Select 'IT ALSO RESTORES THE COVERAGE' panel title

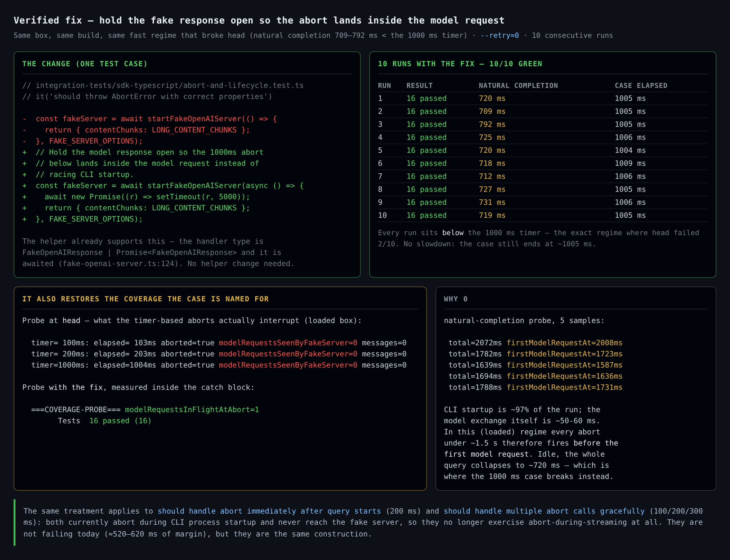tap(145, 299)
